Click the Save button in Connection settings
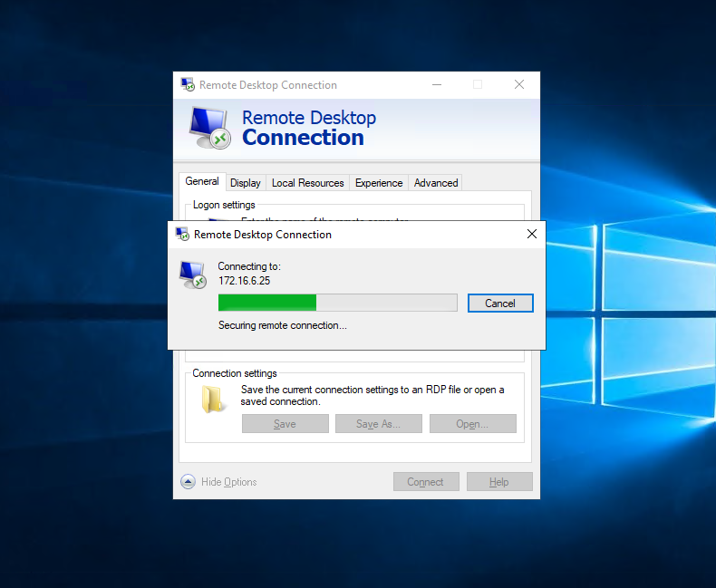The image size is (716, 588). [x=285, y=424]
